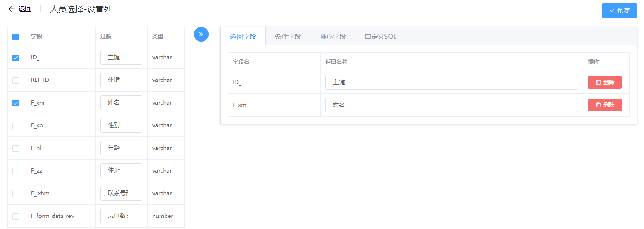Click the blue double-arrow transfer button
This screenshot has height=229, width=644.
click(x=201, y=34)
